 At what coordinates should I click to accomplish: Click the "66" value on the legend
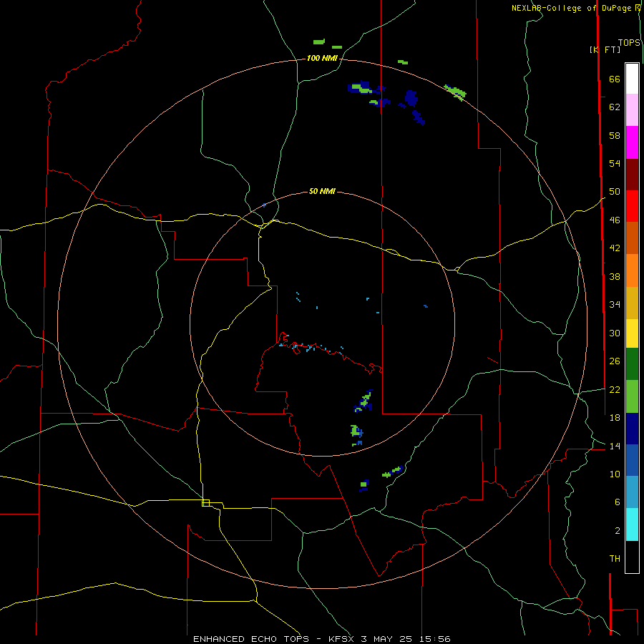[615, 79]
